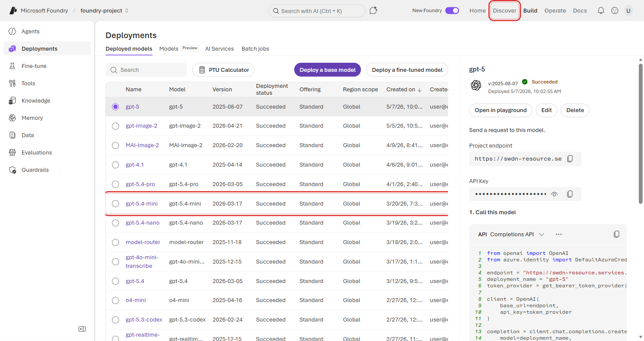Image resolution: width=644 pixels, height=341 pixels.
Task: Click the Evaluations scale icon
Action: tap(13, 152)
